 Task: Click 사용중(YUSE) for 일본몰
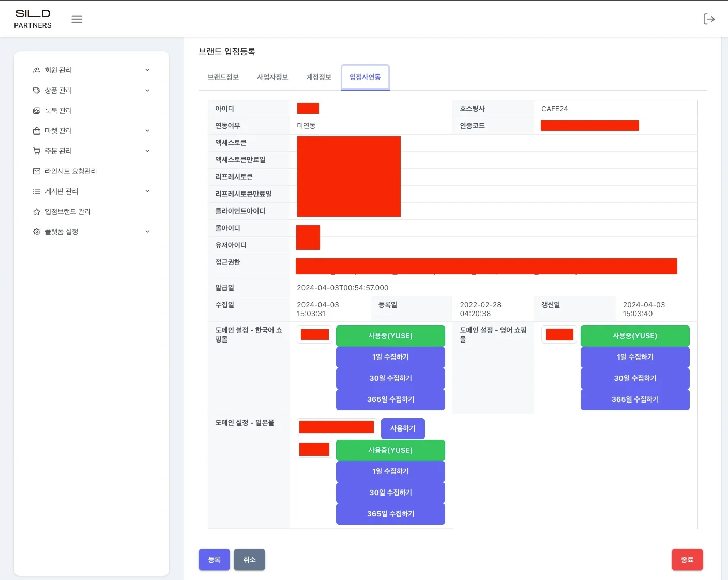390,450
